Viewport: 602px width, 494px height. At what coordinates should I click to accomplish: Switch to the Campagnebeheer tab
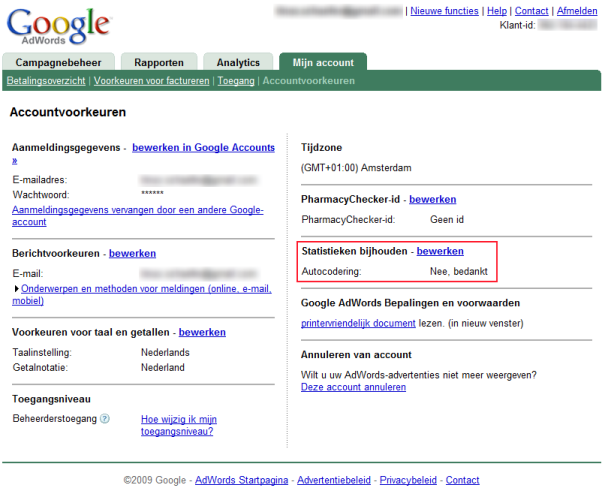[58, 62]
